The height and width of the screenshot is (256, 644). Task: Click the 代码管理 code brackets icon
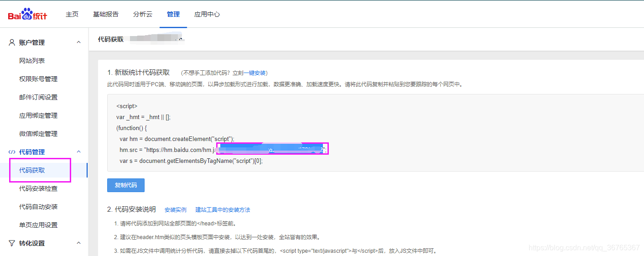tap(12, 152)
